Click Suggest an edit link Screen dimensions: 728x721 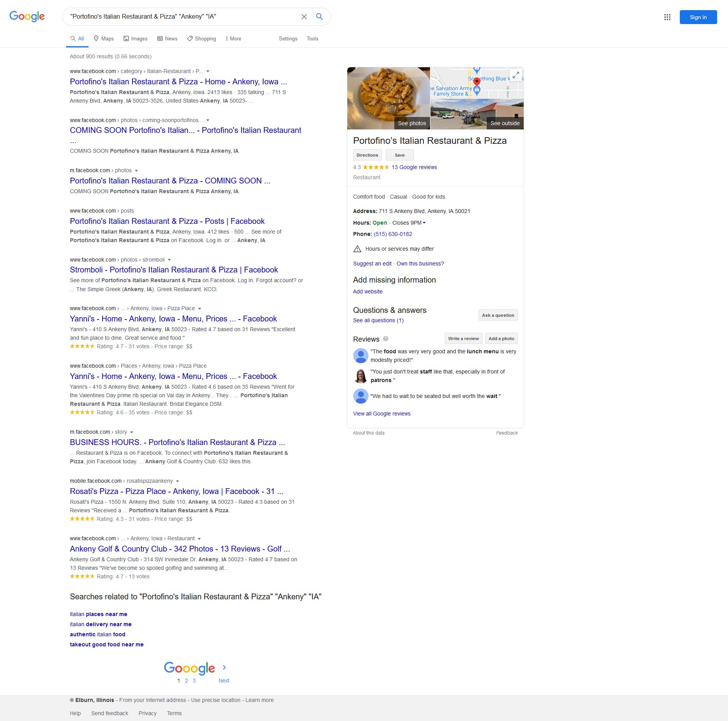click(x=372, y=264)
